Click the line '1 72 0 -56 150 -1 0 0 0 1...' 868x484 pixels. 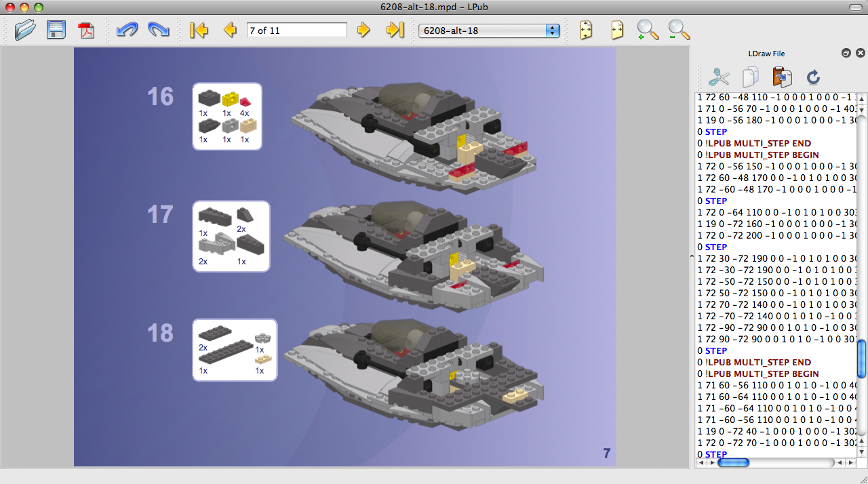point(776,166)
